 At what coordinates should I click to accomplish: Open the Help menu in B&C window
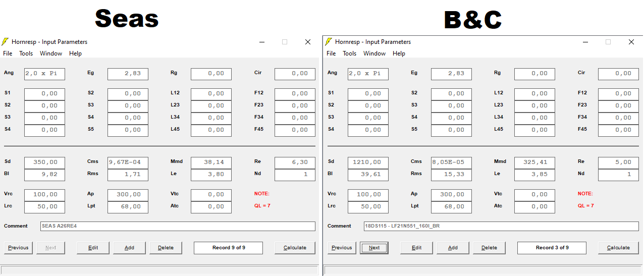point(399,53)
